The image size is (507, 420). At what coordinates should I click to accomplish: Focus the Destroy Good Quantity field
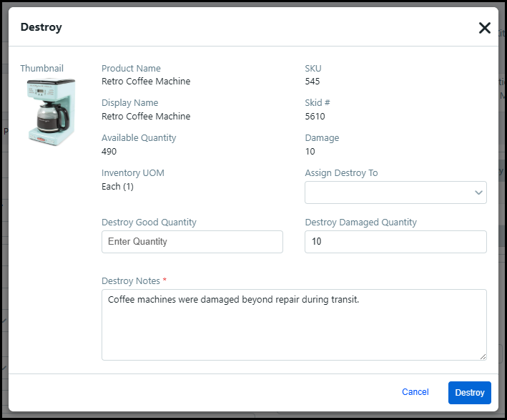click(x=192, y=242)
